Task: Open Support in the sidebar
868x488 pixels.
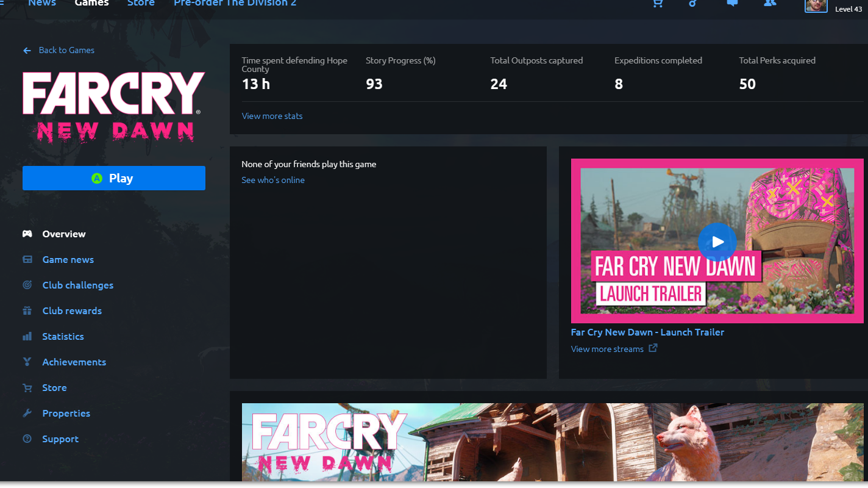Action: pyautogui.click(x=60, y=439)
